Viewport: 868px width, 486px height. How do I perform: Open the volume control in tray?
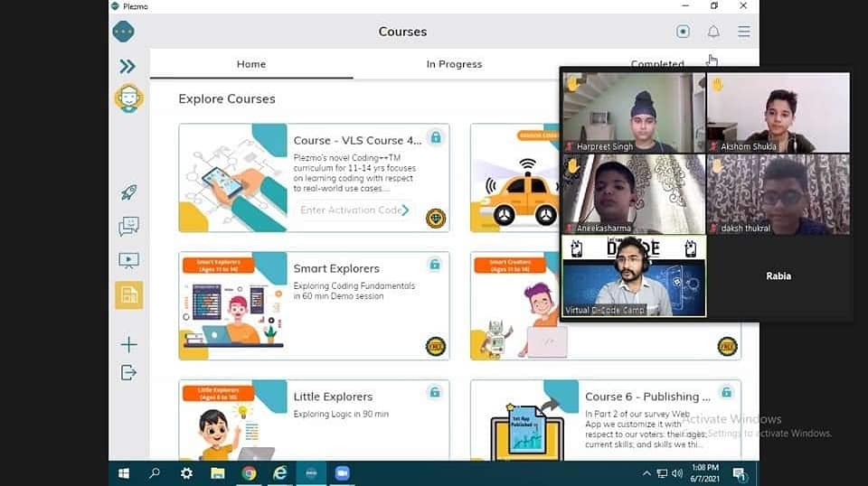(677, 473)
